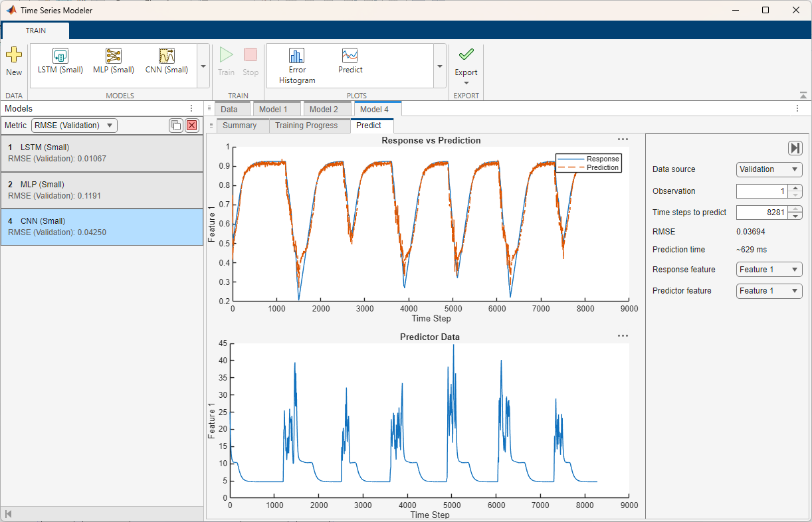
Task: Switch to the Model 1 tab
Action: click(x=276, y=109)
